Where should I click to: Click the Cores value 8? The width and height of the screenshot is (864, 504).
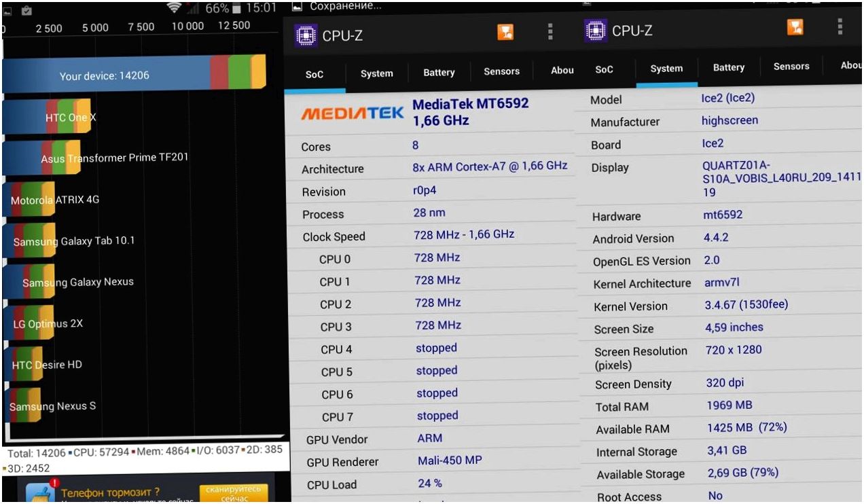point(415,145)
